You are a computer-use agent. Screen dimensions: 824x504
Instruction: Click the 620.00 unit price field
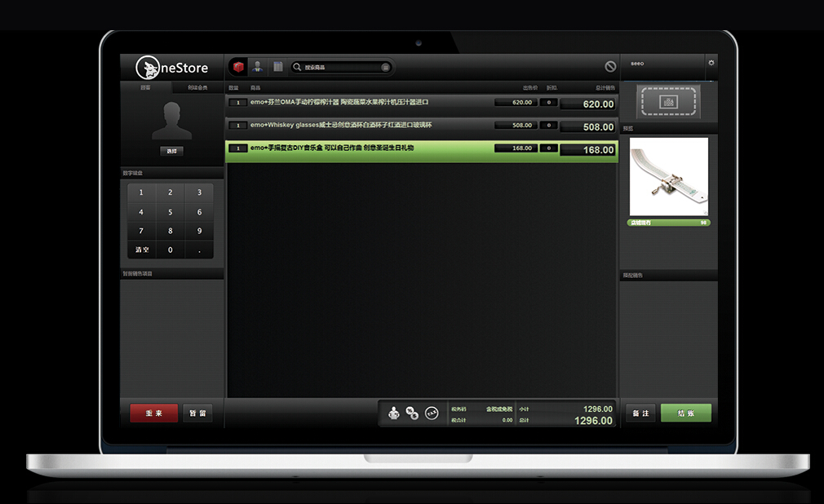click(516, 103)
